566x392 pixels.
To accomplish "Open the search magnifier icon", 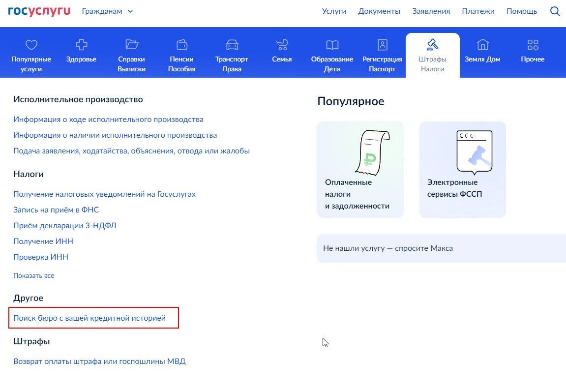I will [555, 11].
